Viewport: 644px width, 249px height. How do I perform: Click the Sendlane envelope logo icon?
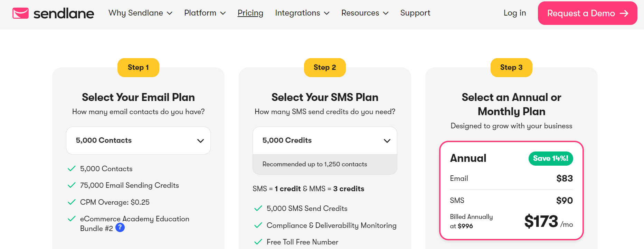click(x=20, y=13)
